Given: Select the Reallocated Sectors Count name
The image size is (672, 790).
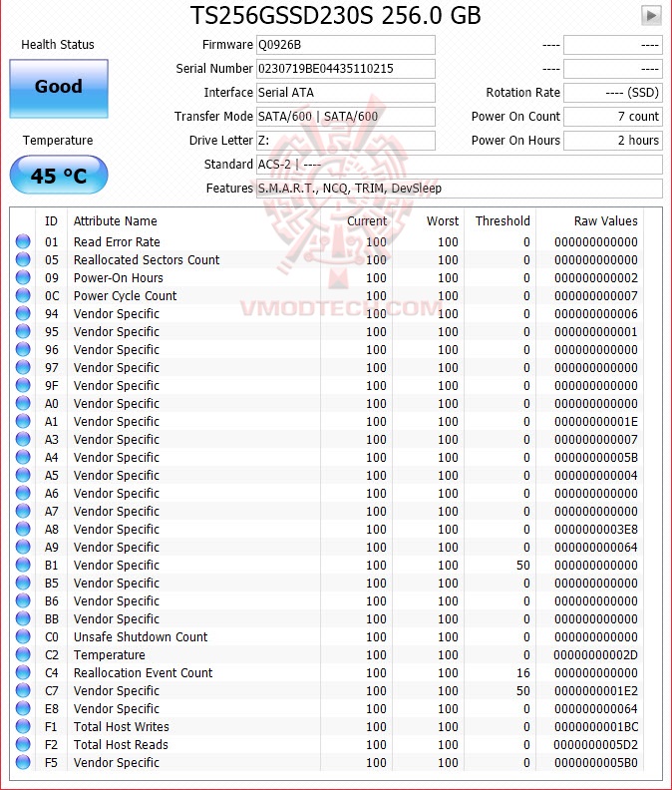Looking at the screenshot, I should pos(147,260).
